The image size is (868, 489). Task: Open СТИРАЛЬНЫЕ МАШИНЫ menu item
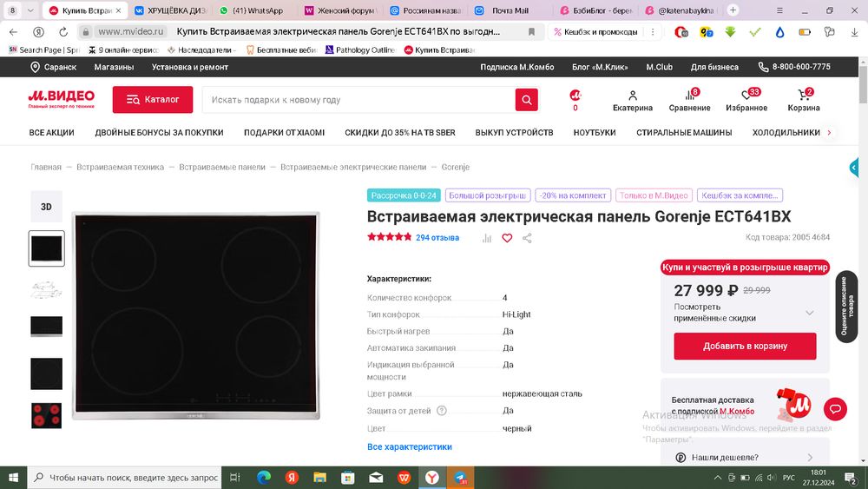coord(684,132)
